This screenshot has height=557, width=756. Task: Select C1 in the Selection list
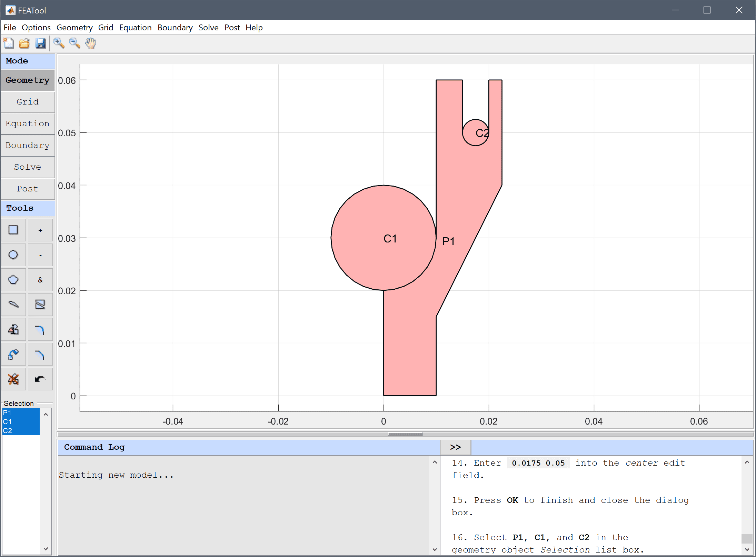click(x=21, y=422)
